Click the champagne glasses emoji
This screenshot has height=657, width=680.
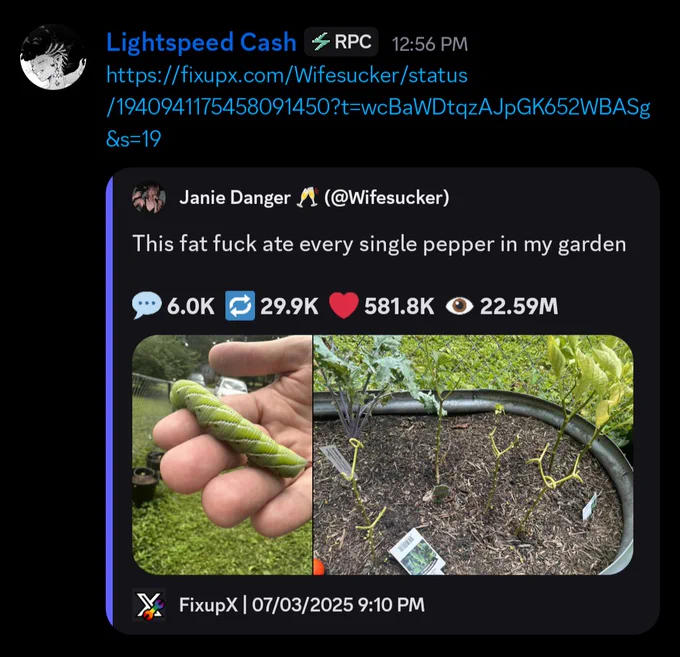click(307, 197)
